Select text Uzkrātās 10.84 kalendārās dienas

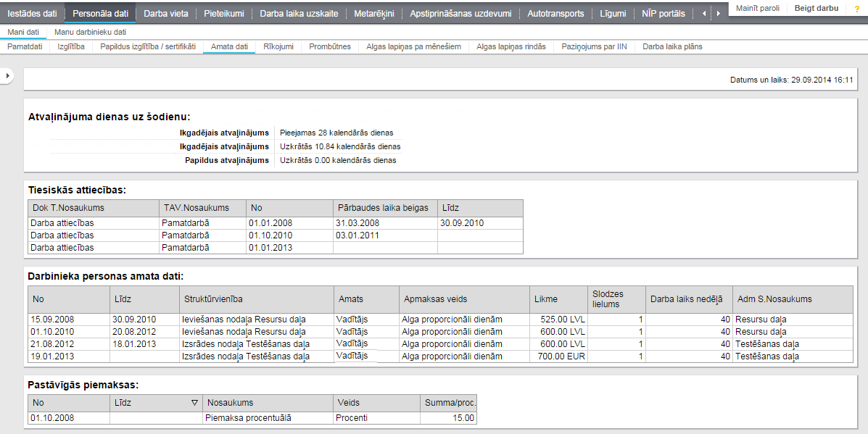[340, 146]
